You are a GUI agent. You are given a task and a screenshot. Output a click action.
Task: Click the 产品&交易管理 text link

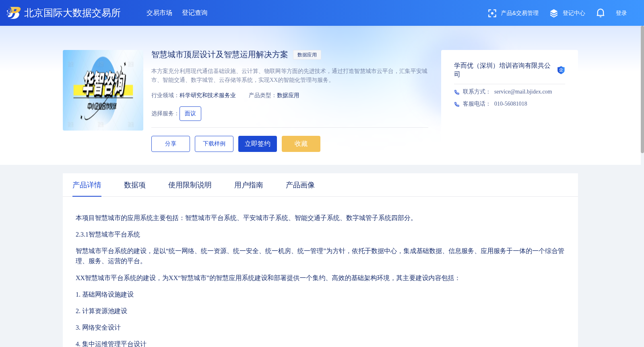[520, 13]
